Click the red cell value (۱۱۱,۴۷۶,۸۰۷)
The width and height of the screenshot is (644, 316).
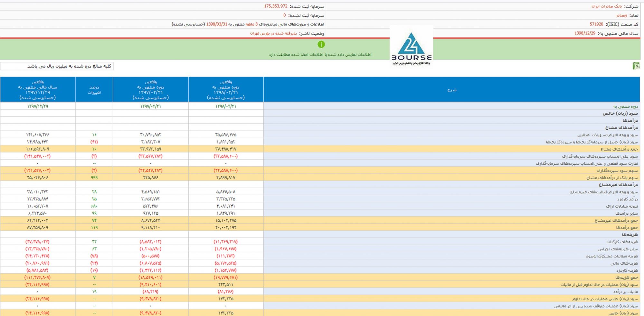coord(38,277)
